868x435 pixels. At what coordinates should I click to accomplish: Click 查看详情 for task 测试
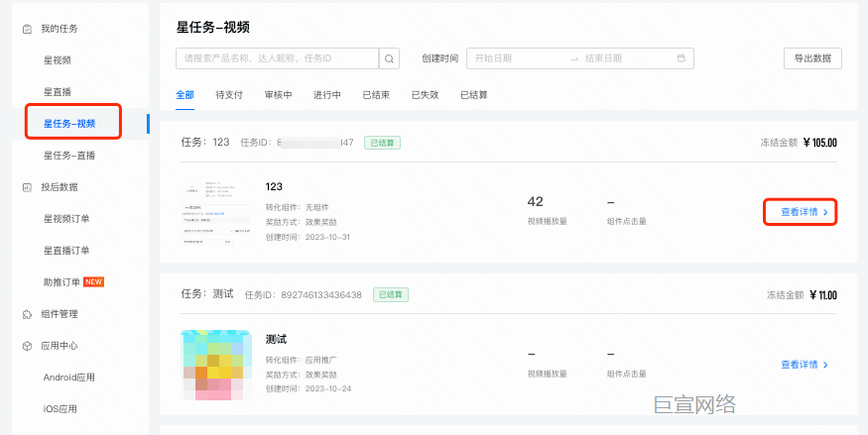tap(805, 365)
